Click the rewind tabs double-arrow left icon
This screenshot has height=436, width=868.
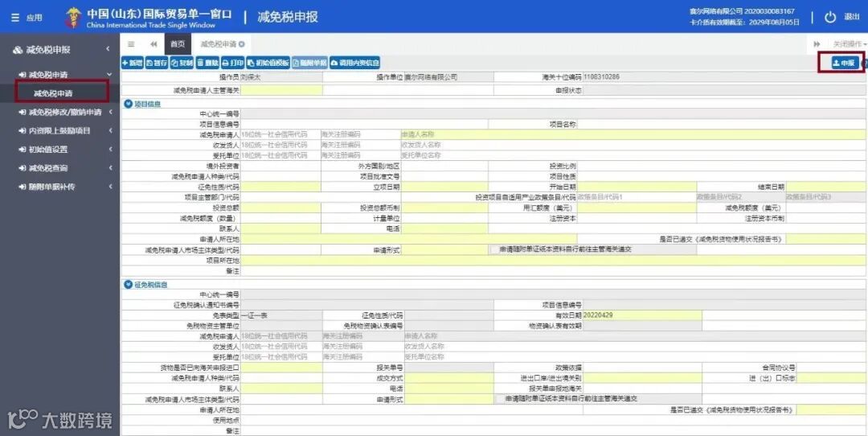(x=154, y=44)
